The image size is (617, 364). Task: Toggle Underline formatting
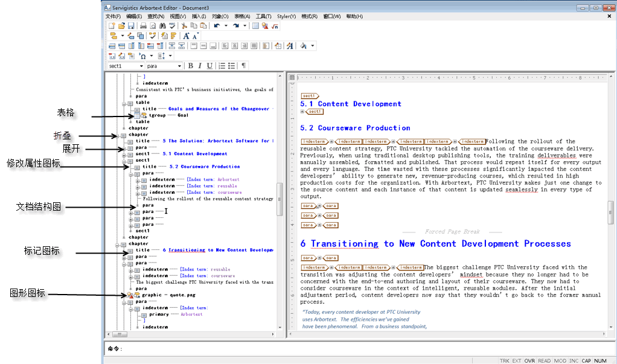209,66
